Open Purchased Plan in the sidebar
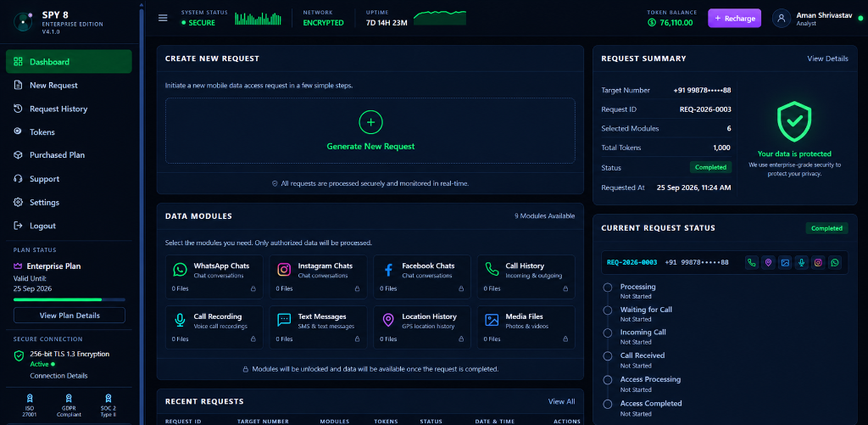Image resolution: width=868 pixels, height=425 pixels. [x=70, y=155]
